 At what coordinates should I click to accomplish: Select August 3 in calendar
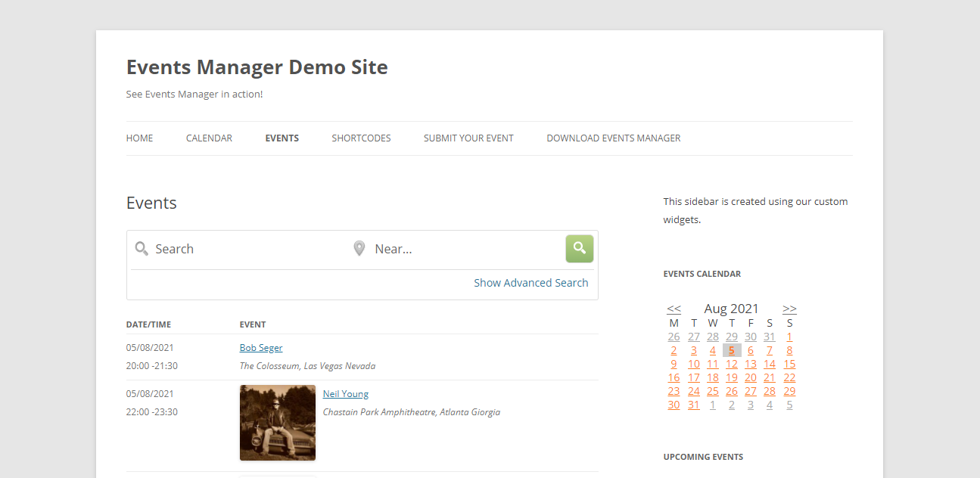(x=693, y=350)
